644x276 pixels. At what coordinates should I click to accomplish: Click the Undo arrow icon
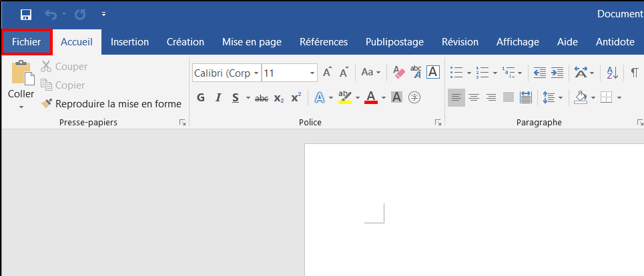tap(51, 15)
